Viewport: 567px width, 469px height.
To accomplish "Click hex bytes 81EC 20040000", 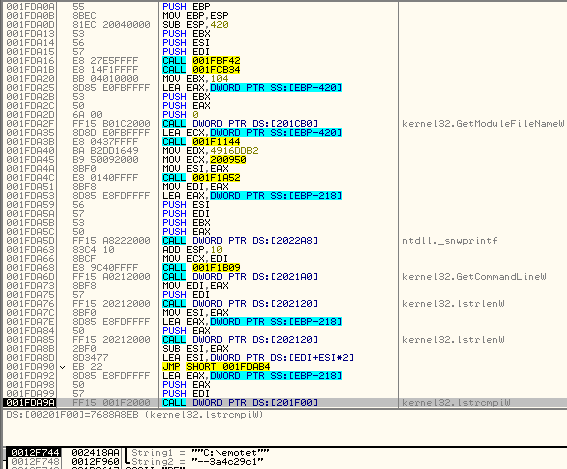I will [111, 25].
